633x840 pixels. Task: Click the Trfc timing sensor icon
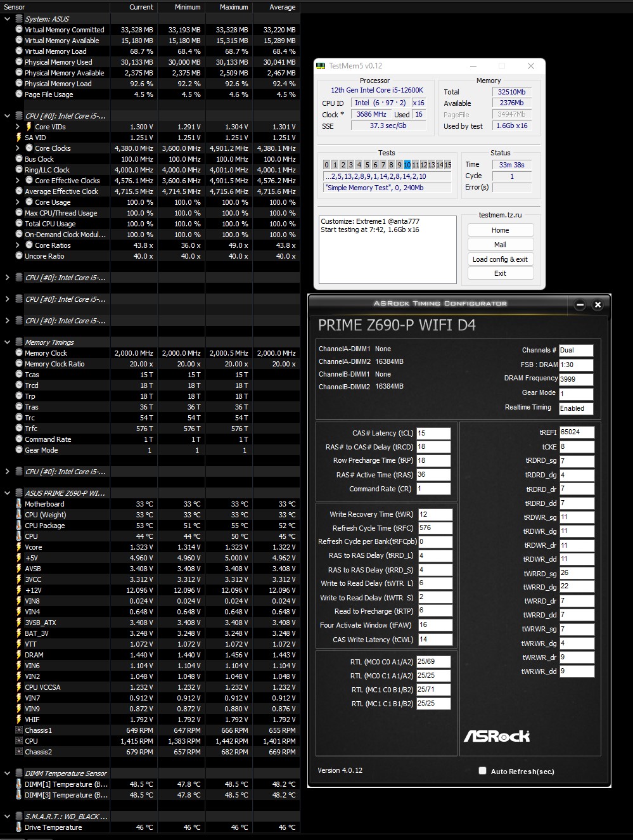click(19, 429)
